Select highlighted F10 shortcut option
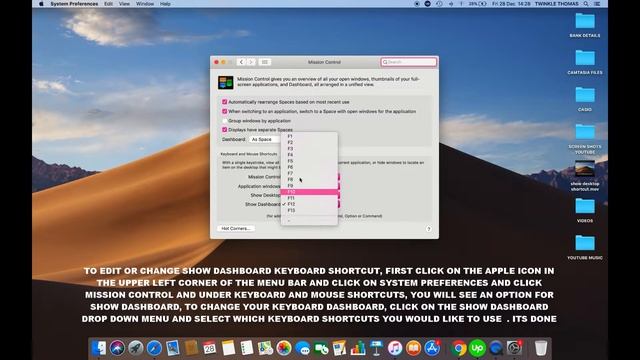This screenshot has height=360, width=640. [x=309, y=192]
